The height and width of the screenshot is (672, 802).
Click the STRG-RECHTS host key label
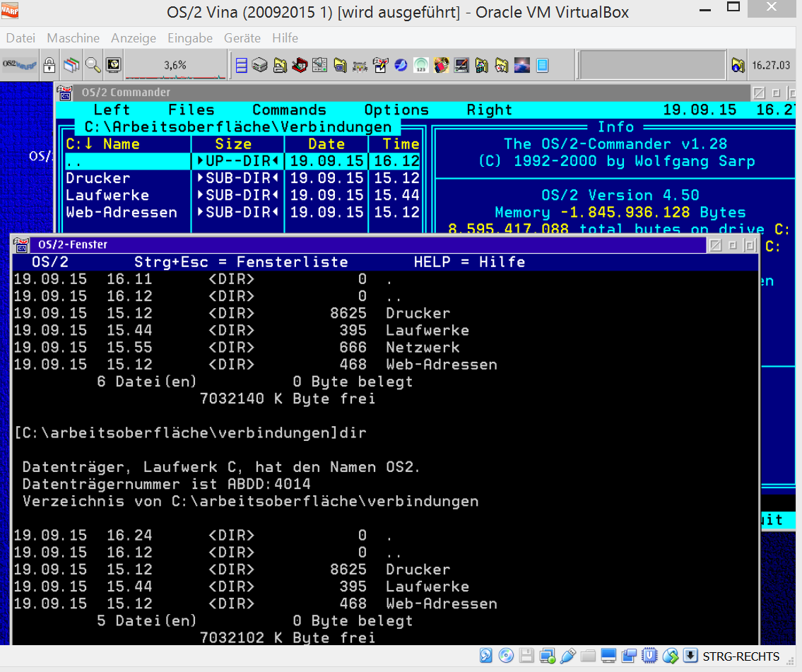[741, 656]
